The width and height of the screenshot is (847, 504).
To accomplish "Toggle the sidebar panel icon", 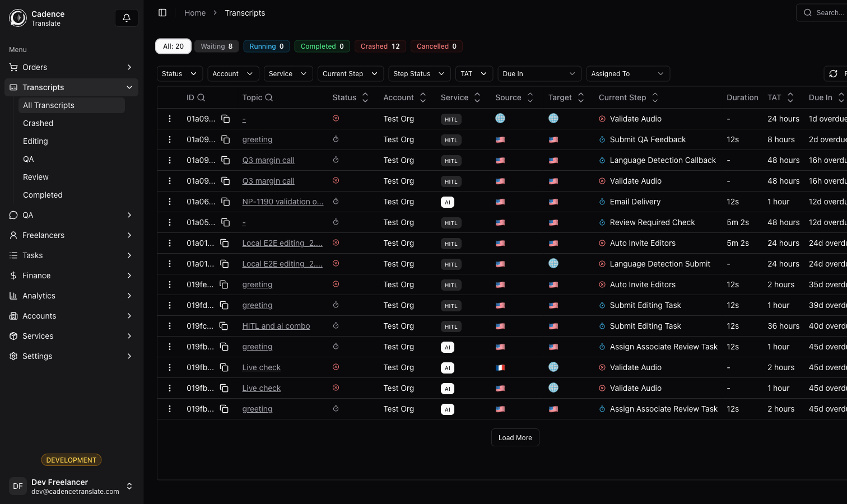I will tap(162, 13).
